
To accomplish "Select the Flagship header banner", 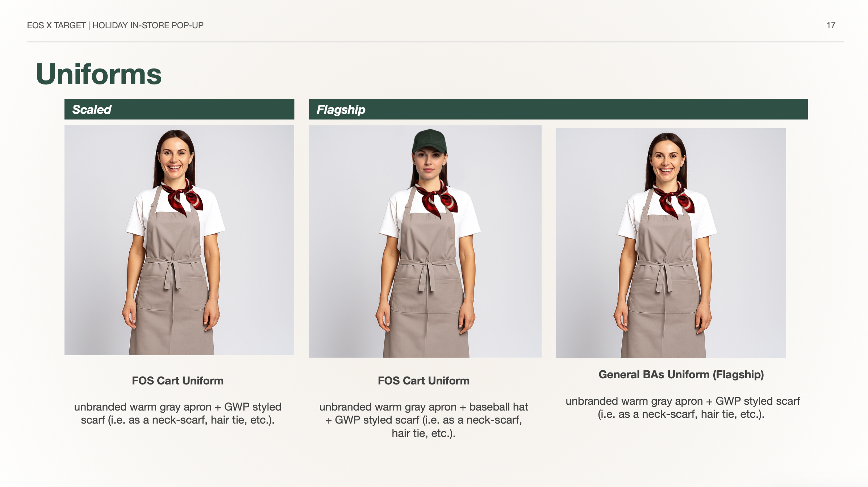I will click(x=558, y=109).
